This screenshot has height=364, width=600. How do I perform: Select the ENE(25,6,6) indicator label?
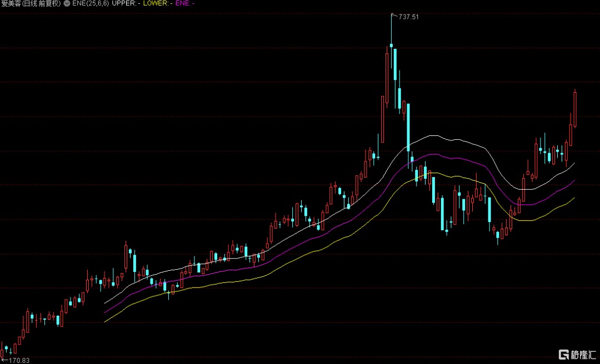(91, 3)
